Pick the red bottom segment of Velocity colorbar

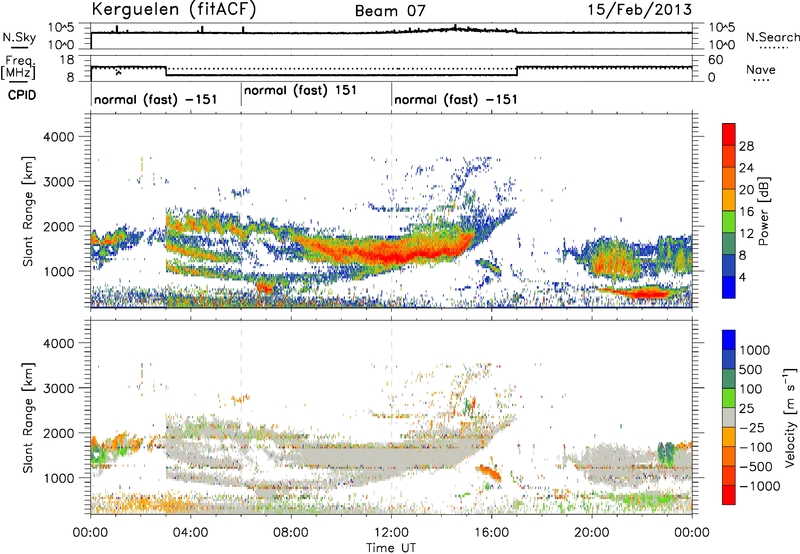click(x=729, y=495)
